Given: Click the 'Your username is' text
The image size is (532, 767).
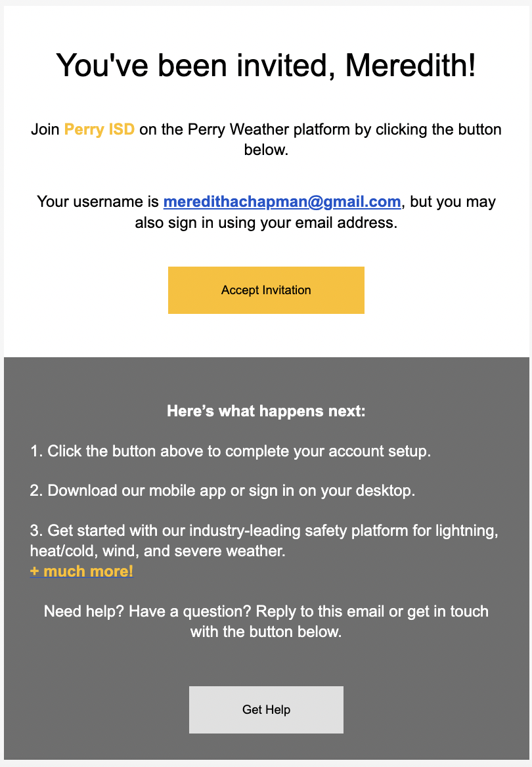Looking at the screenshot, I should click(98, 202).
